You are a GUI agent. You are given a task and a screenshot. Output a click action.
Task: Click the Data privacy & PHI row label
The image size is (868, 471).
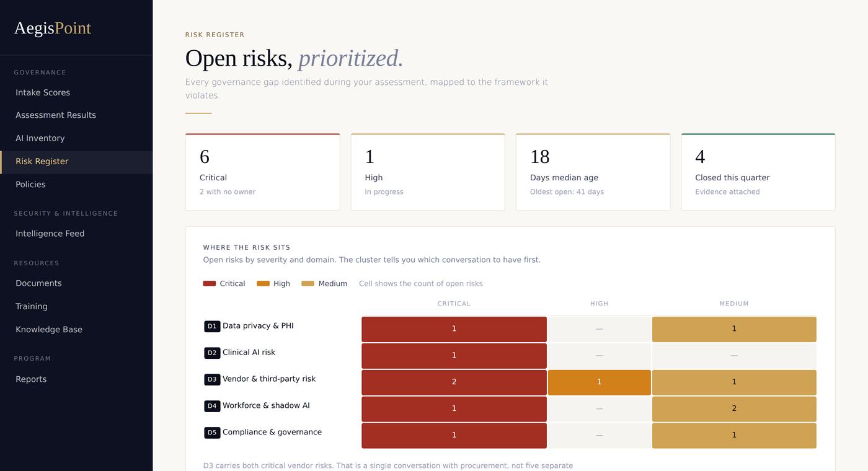click(x=258, y=325)
